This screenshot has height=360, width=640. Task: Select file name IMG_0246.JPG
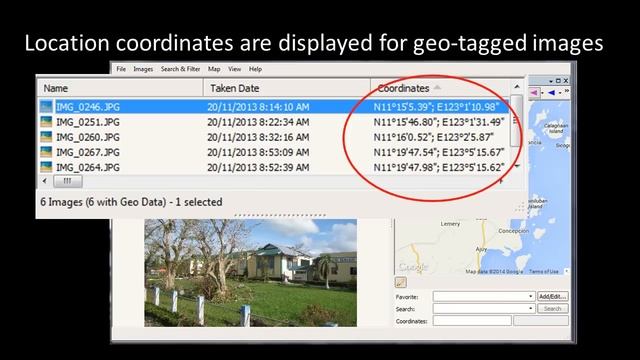[88, 107]
